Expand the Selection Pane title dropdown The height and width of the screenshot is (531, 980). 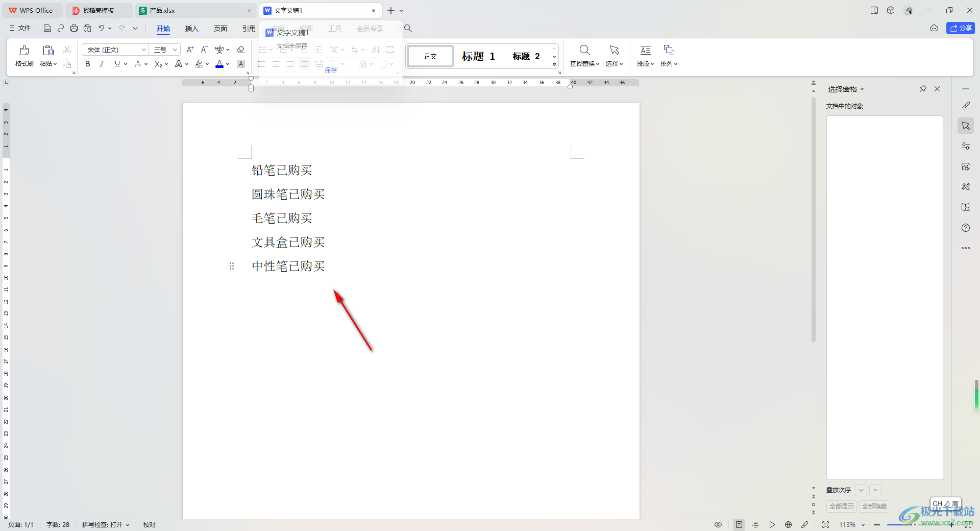tap(862, 89)
